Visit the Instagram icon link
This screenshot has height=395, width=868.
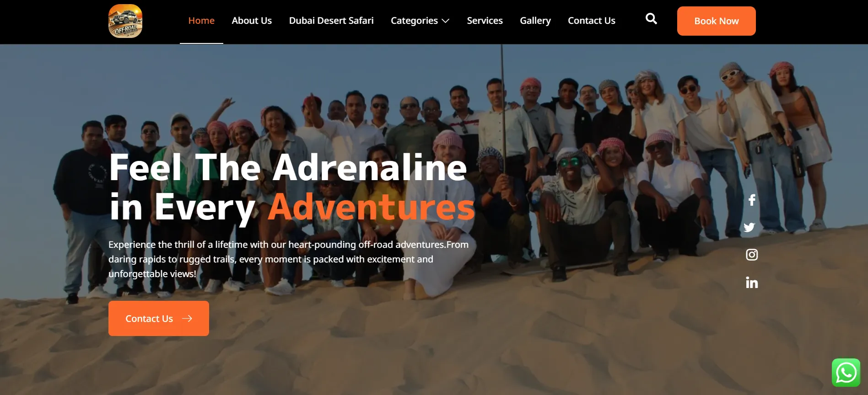(x=752, y=255)
